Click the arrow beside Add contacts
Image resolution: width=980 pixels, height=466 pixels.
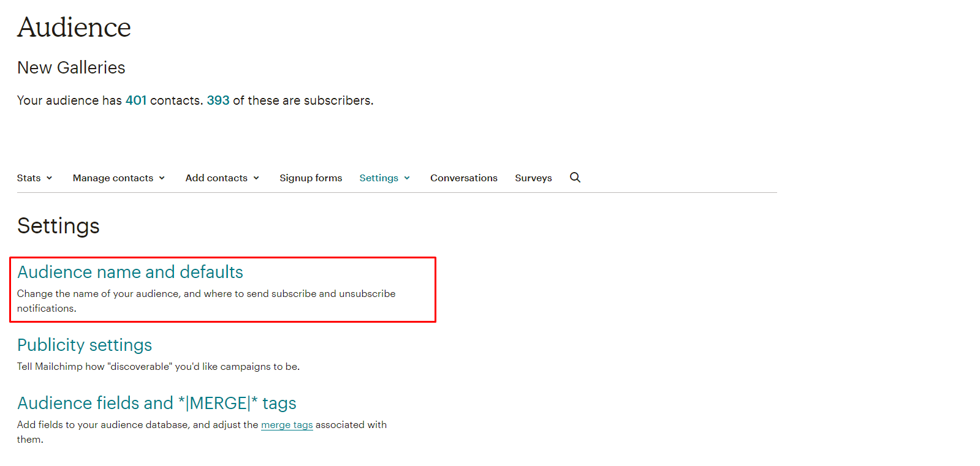256,178
